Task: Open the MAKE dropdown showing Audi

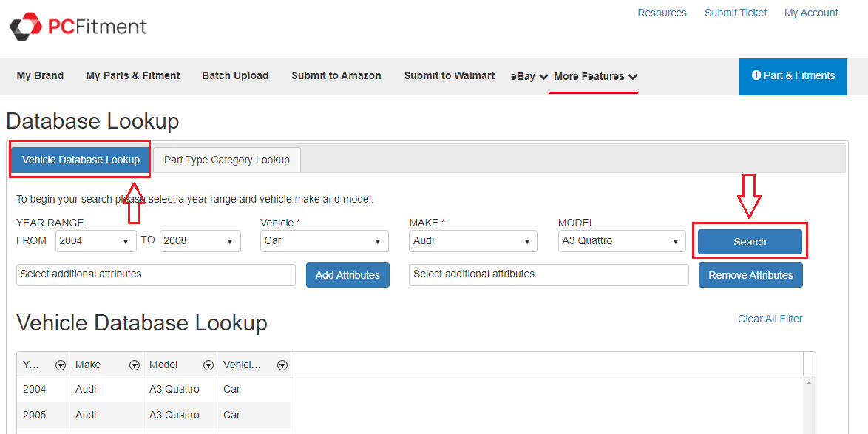Action: pos(472,241)
